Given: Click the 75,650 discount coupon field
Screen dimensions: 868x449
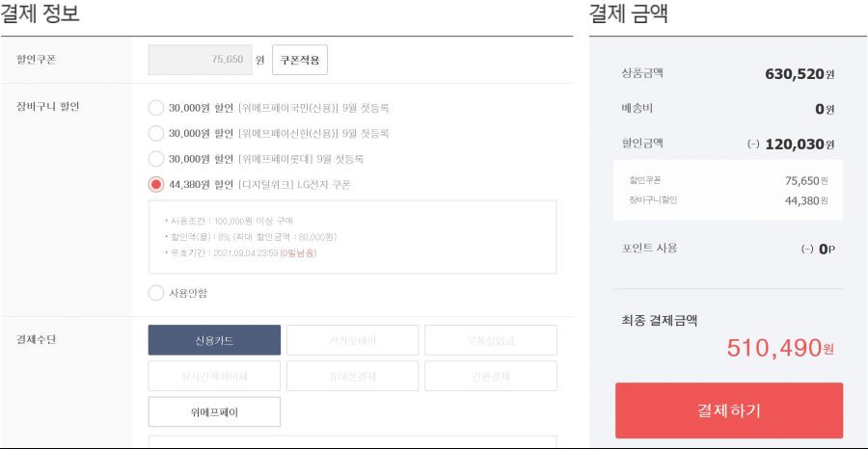Looking at the screenshot, I should [x=200, y=60].
